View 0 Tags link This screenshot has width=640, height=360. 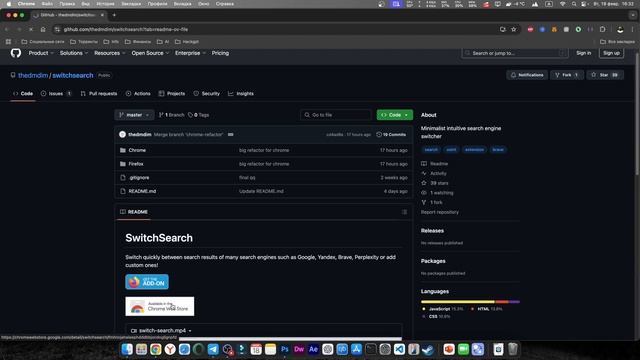pyautogui.click(x=198, y=115)
